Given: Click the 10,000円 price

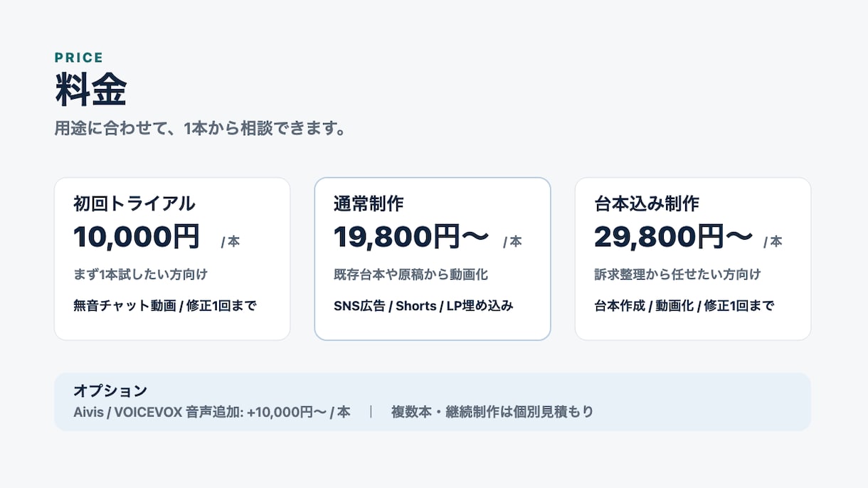Looking at the screenshot, I should [x=137, y=237].
